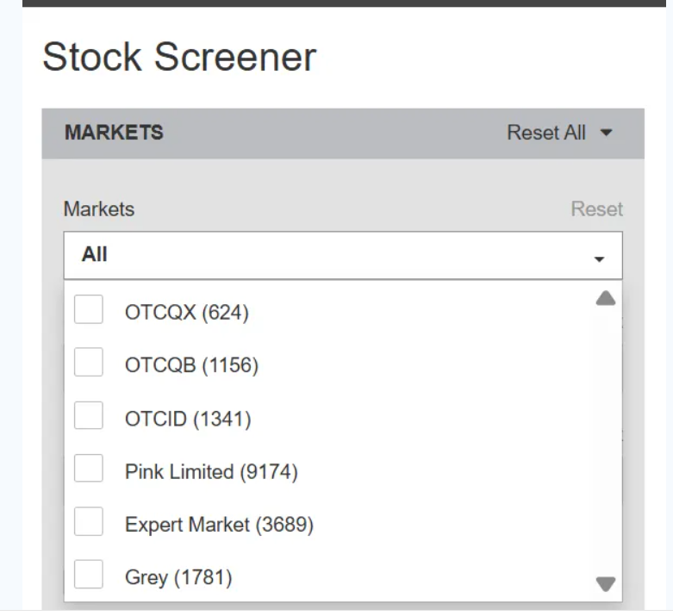Select the Pink Limited checkbox
The height and width of the screenshot is (616, 673).
point(88,470)
